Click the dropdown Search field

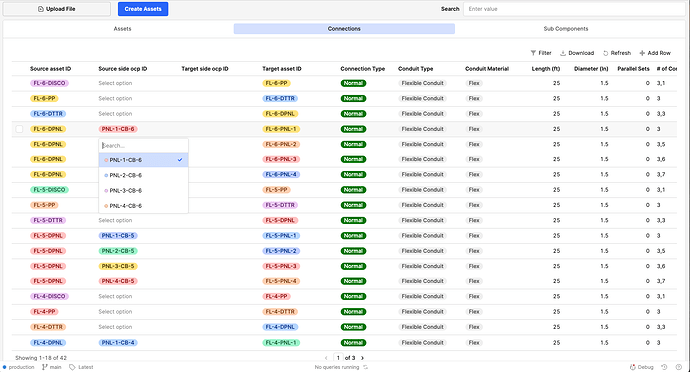(x=143, y=145)
